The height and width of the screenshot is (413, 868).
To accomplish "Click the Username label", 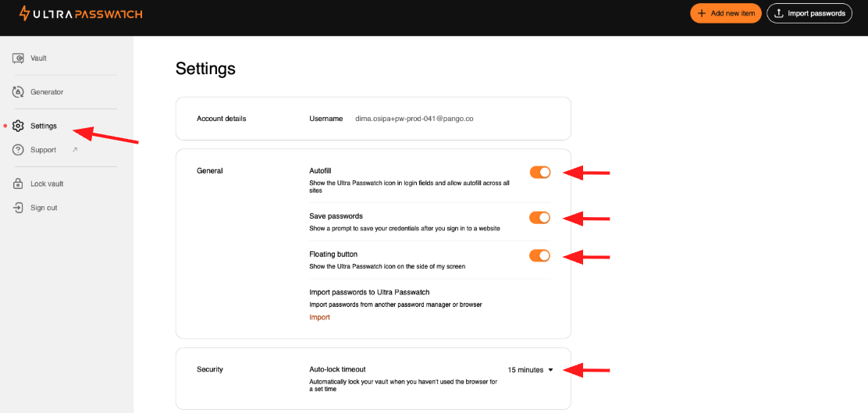I will click(x=326, y=119).
